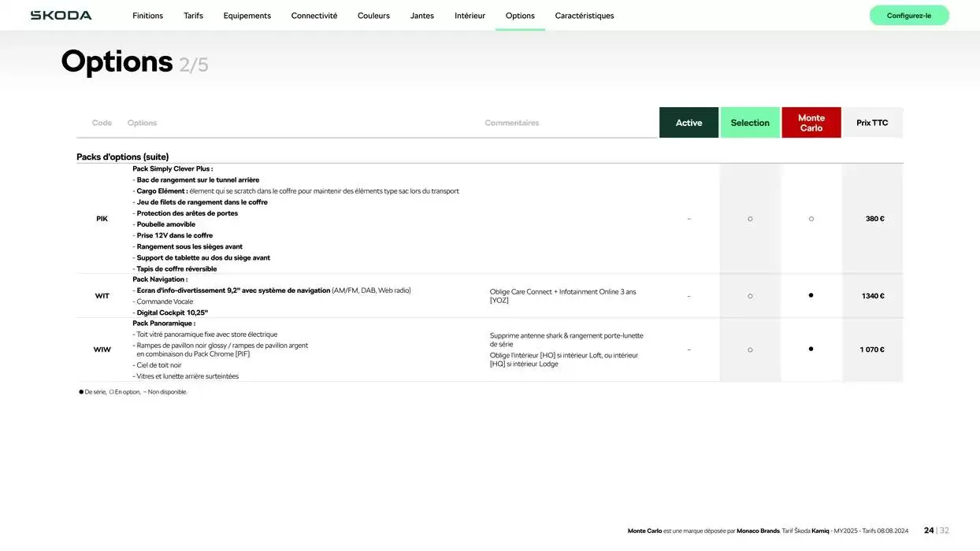The width and height of the screenshot is (980, 551).
Task: Click the active Options tab
Action: [x=520, y=16]
